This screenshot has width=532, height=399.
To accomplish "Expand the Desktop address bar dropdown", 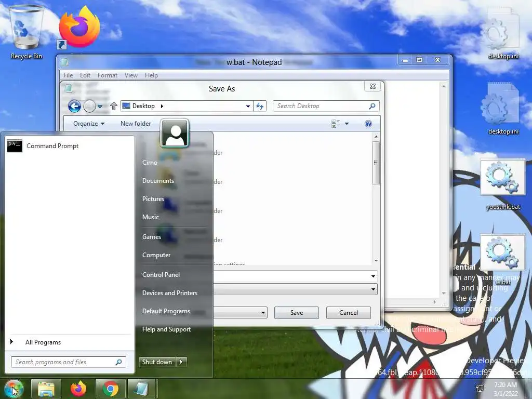I will [x=248, y=107].
